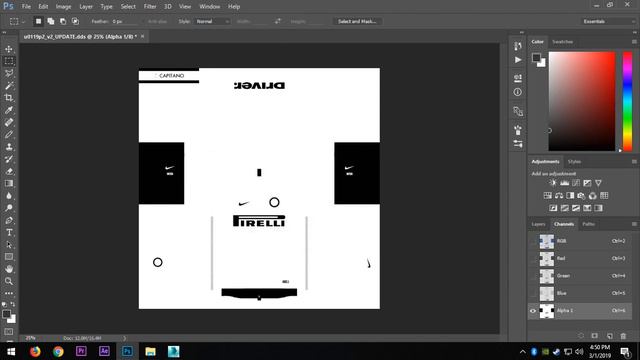Click the Select and Mask button
The height and width of the screenshot is (360, 640).
357,21
